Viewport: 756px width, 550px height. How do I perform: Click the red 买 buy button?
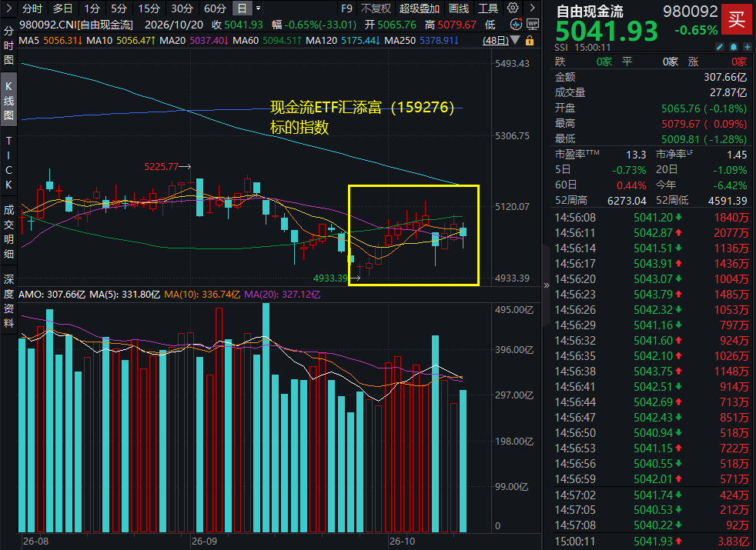pos(737,20)
